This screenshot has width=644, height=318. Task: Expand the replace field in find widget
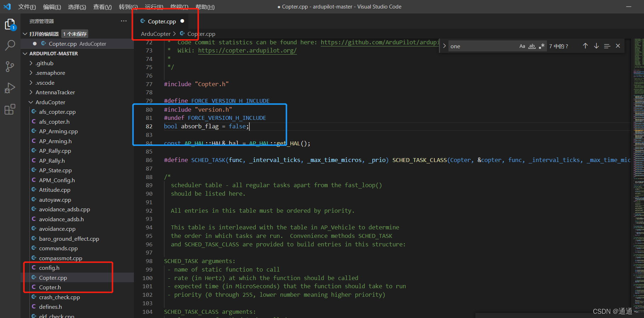coord(444,46)
